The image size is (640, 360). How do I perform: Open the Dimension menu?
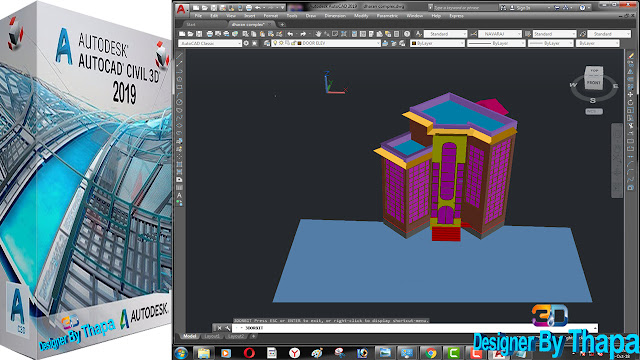point(335,16)
